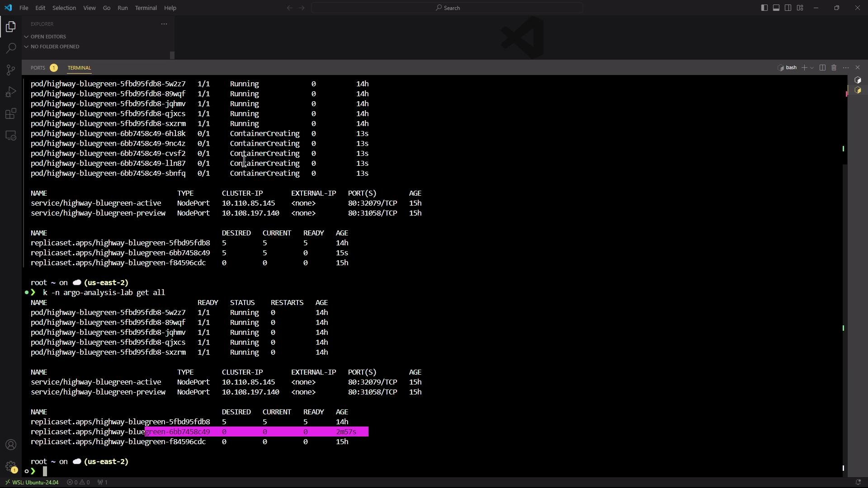Expand the NO FOLDER OPENED section

[52, 47]
